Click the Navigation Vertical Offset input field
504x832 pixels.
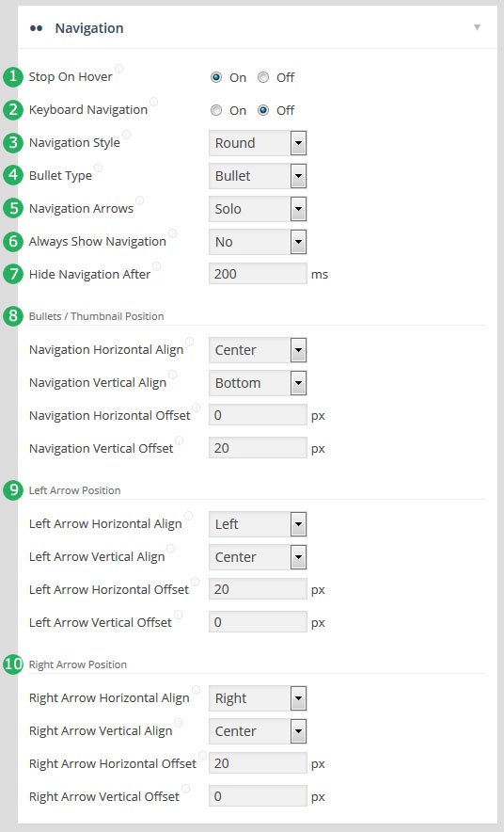[x=258, y=448]
